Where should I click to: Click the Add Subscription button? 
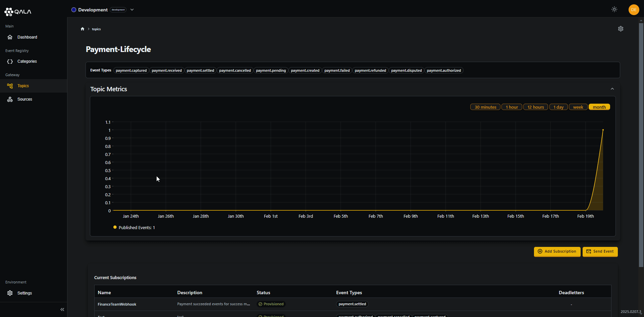pyautogui.click(x=557, y=252)
